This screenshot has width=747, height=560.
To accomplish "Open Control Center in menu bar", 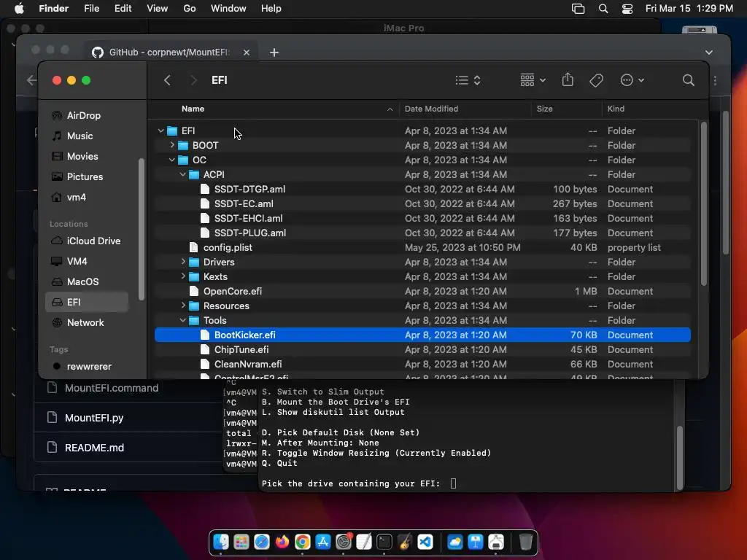I will coord(627,9).
